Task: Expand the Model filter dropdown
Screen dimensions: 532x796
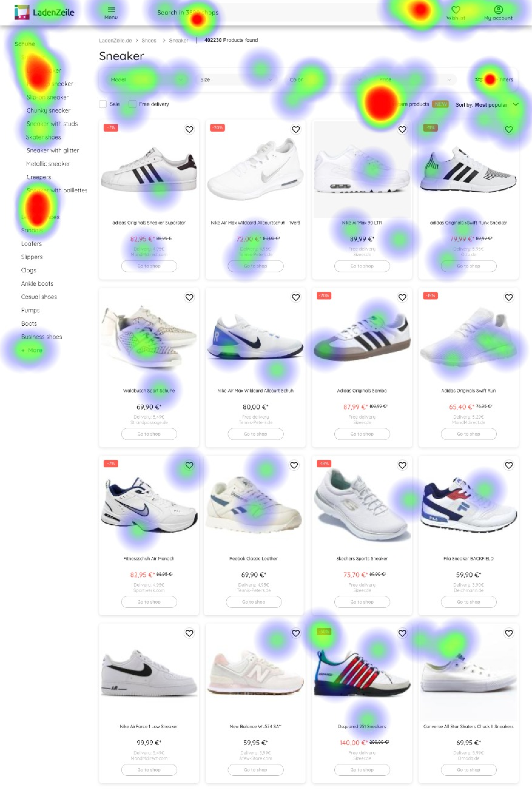Action: click(146, 80)
